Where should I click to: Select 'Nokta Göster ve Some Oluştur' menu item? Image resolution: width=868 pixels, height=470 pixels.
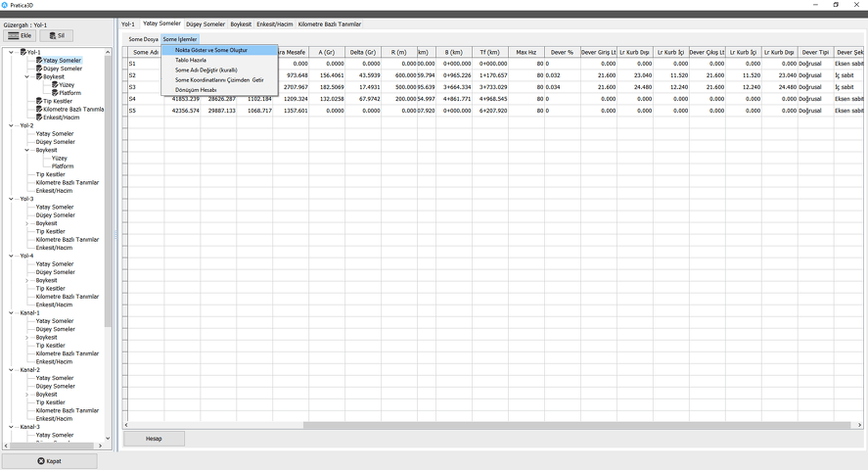click(x=210, y=49)
